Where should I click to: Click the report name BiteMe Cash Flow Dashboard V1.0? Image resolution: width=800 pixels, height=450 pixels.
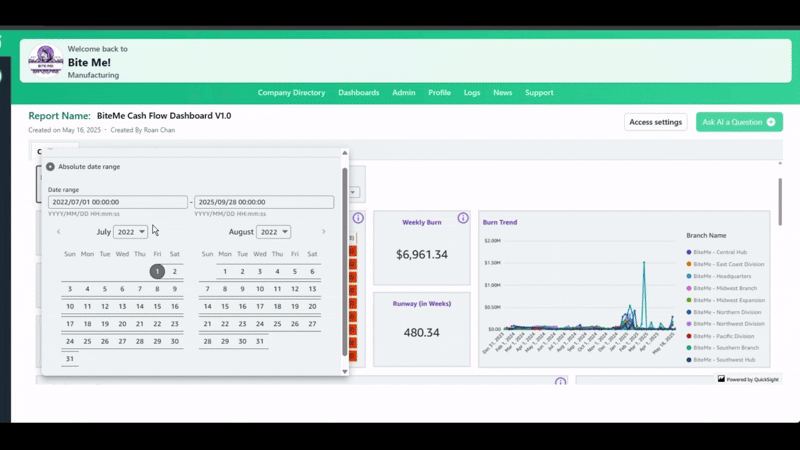click(164, 116)
